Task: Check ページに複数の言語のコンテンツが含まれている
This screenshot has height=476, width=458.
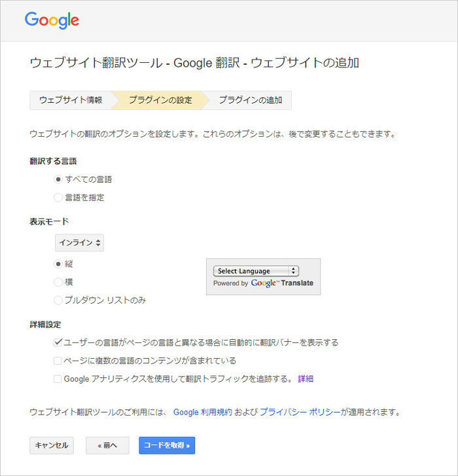Action: (58, 361)
